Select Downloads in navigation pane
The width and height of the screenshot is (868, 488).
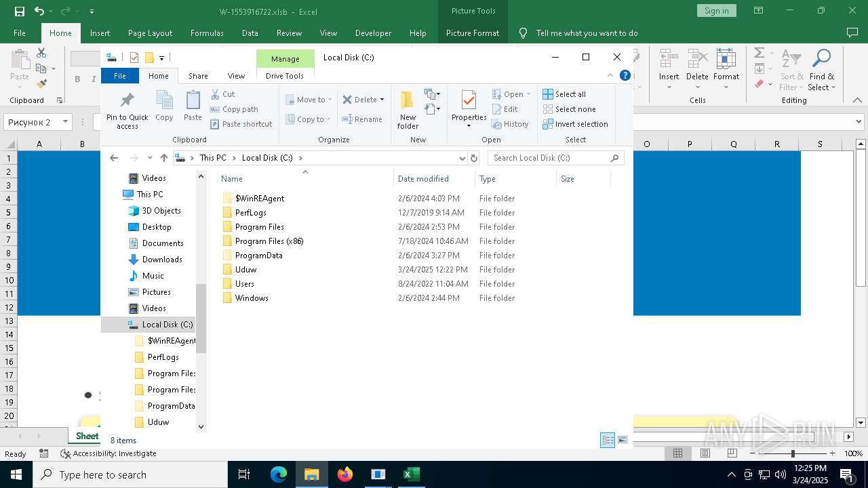pos(162,260)
